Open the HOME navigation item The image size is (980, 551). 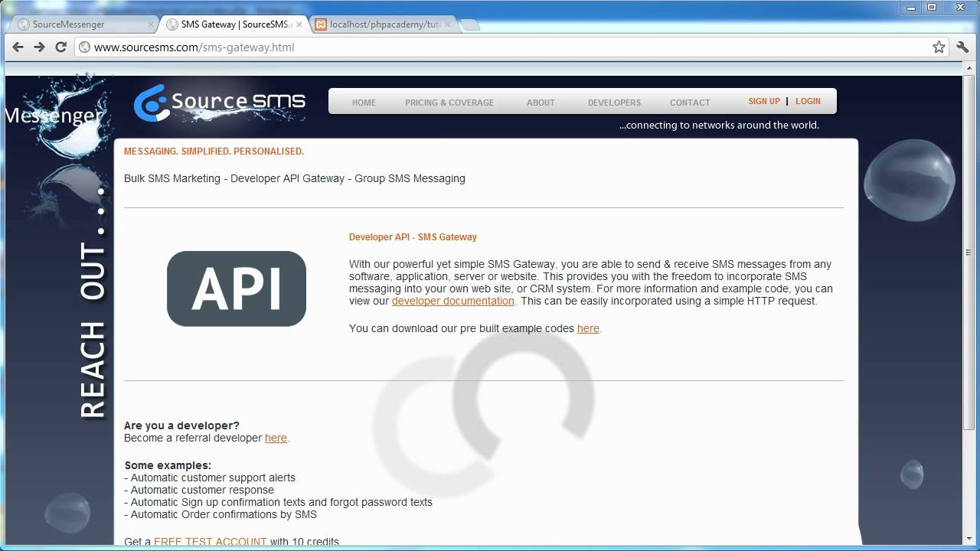(364, 103)
